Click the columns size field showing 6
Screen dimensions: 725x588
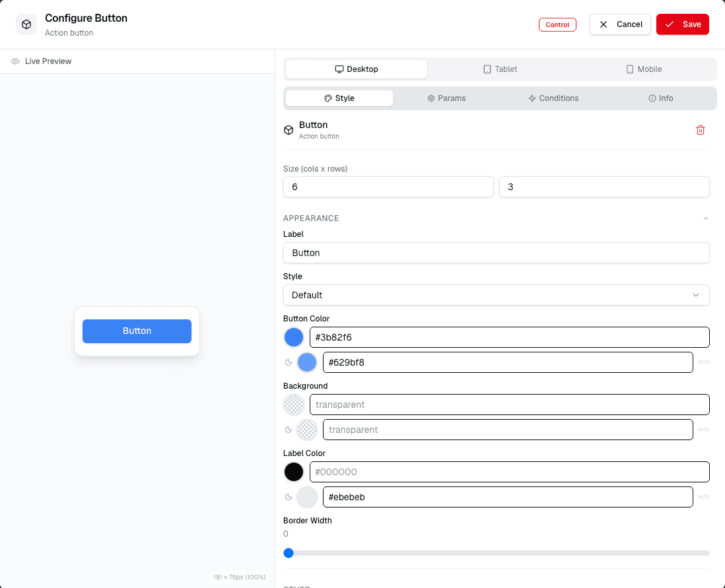388,187
